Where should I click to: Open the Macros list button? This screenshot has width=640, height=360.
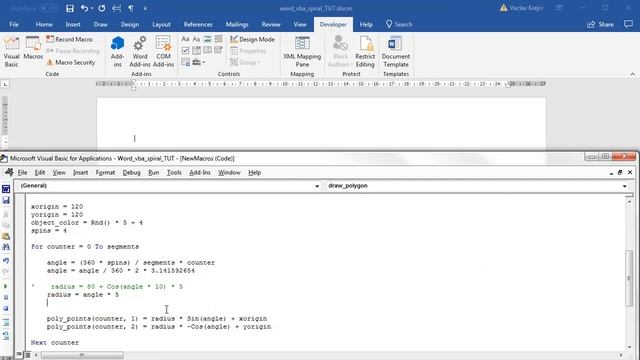pyautogui.click(x=33, y=48)
